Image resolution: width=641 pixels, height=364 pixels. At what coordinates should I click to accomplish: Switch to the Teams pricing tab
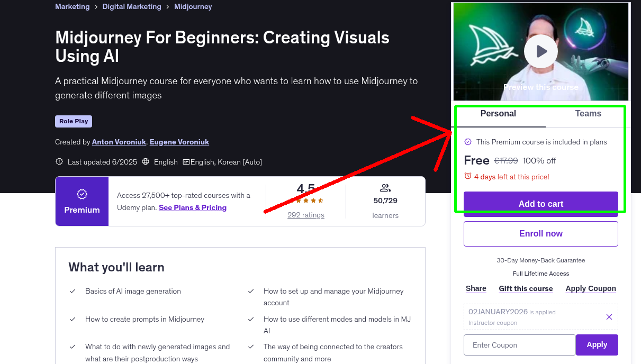click(588, 113)
